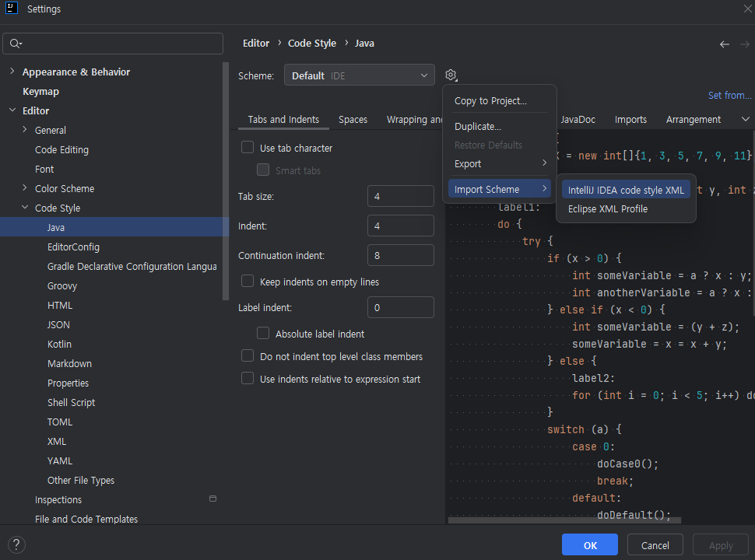Toggle the Smart tabs checkbox
Screen dimensions: 755x560
point(263,170)
